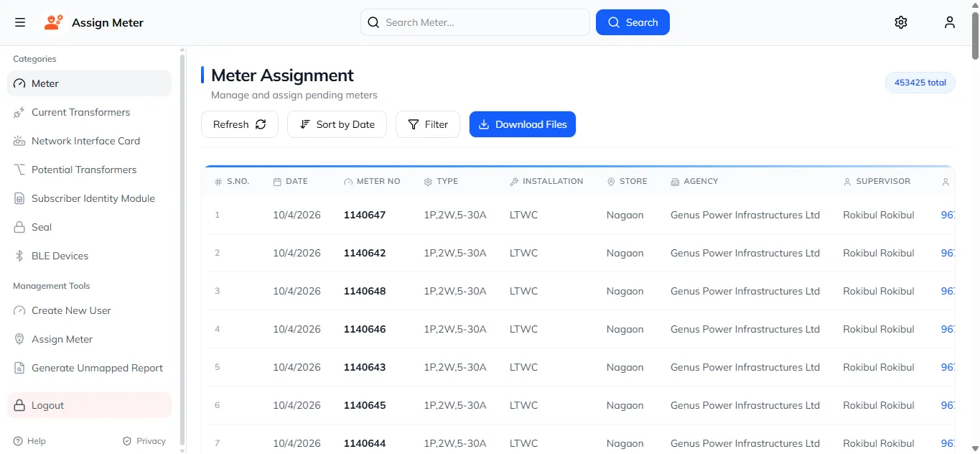980x454 pixels.
Task: Click the pin icon in STORE header
Action: tap(611, 182)
